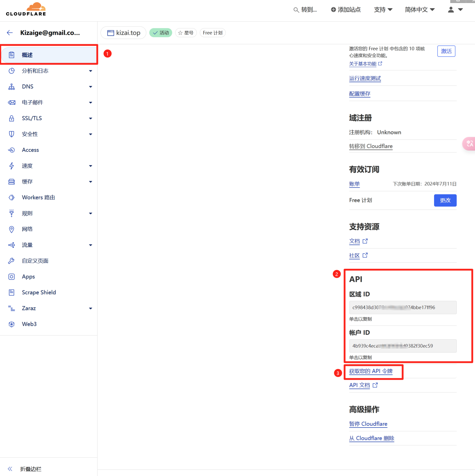The height and width of the screenshot is (476, 475).
Task: Open the 账单 billing link
Action: 354,184
